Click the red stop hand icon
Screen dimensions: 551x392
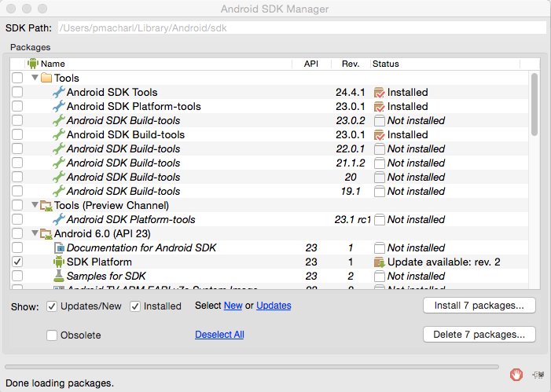[516, 375]
